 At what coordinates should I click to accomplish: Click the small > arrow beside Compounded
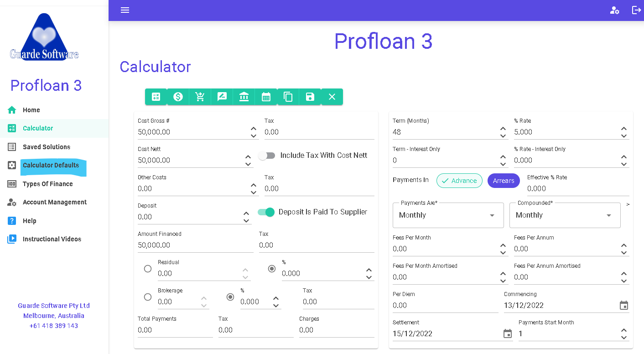point(628,204)
